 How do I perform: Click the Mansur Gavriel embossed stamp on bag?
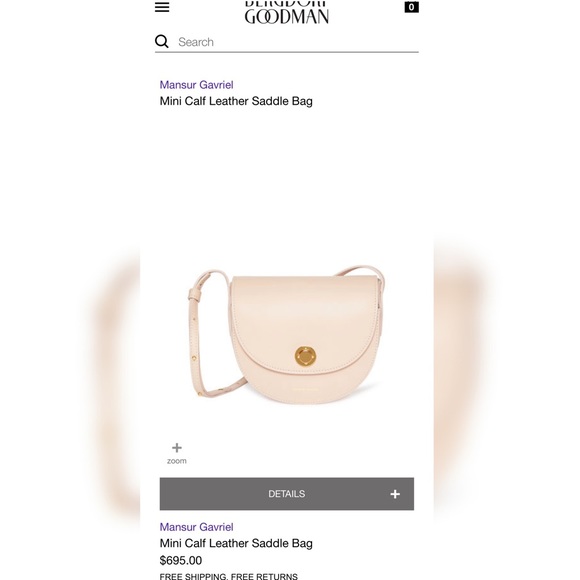[305, 389]
